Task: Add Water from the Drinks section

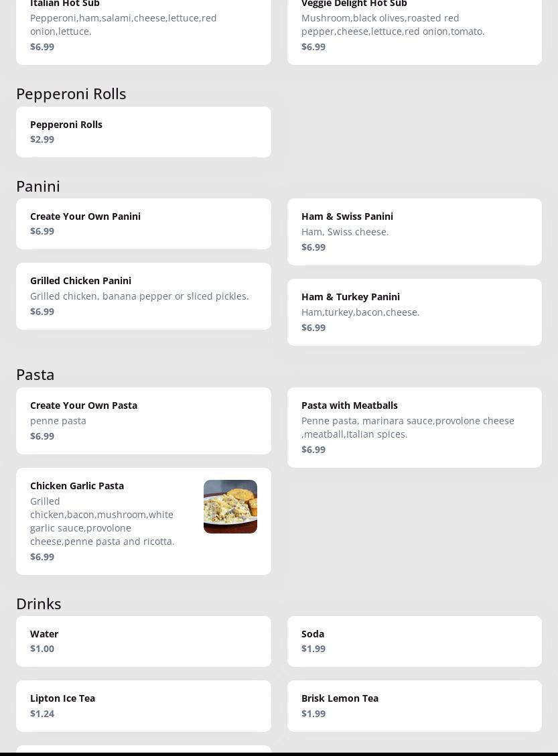Action: pyautogui.click(x=143, y=641)
